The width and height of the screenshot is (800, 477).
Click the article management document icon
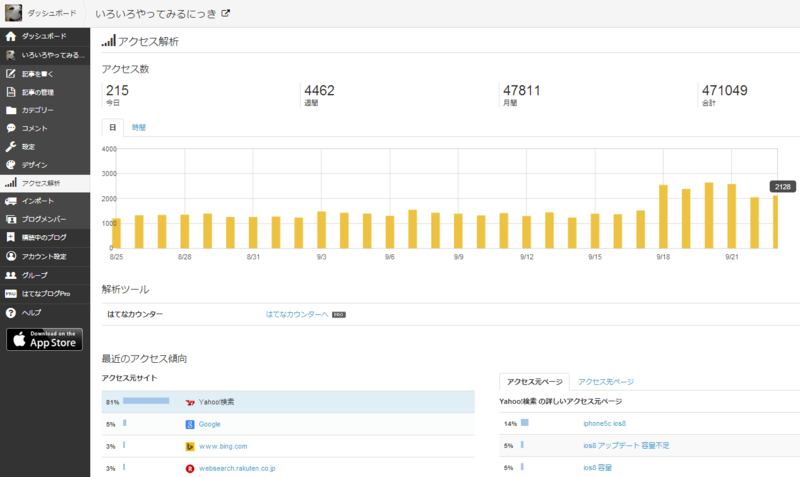11,92
